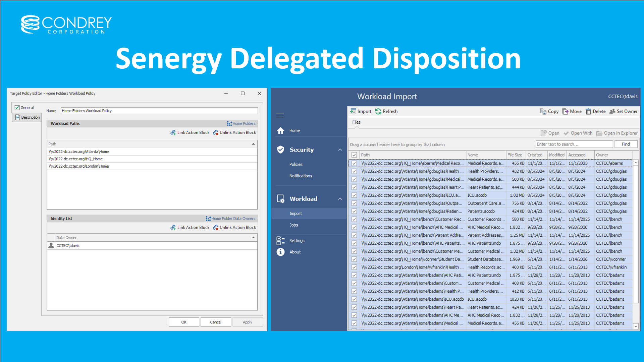
Task: Click the Move toolbar icon
Action: 565,111
